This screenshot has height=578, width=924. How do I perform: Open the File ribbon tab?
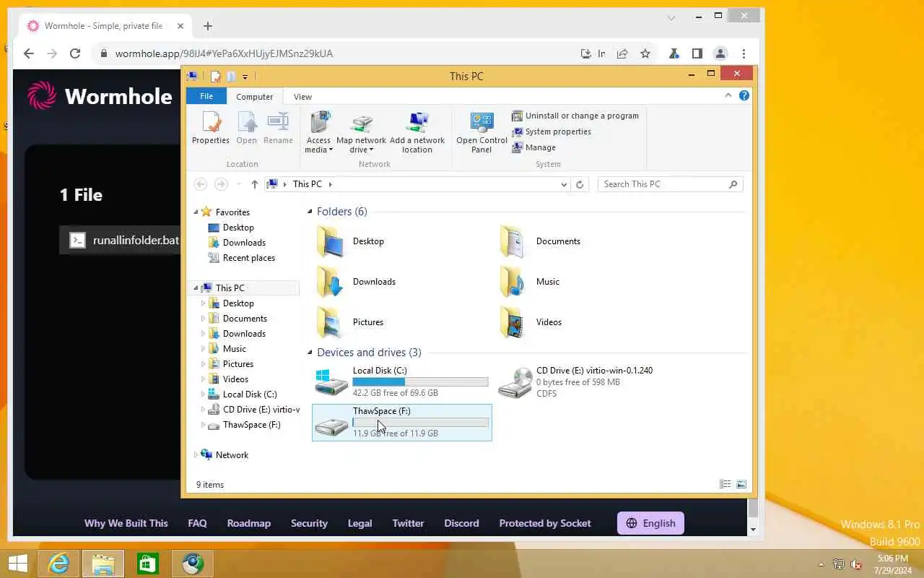(206, 96)
